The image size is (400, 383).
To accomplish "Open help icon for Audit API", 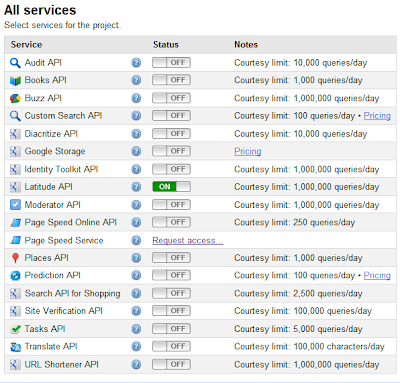I will (136, 63).
